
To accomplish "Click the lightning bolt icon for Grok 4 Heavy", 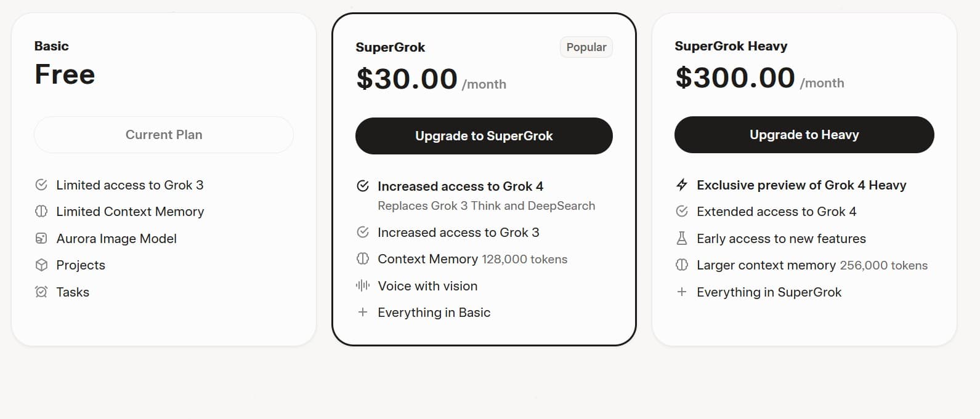I will (682, 185).
